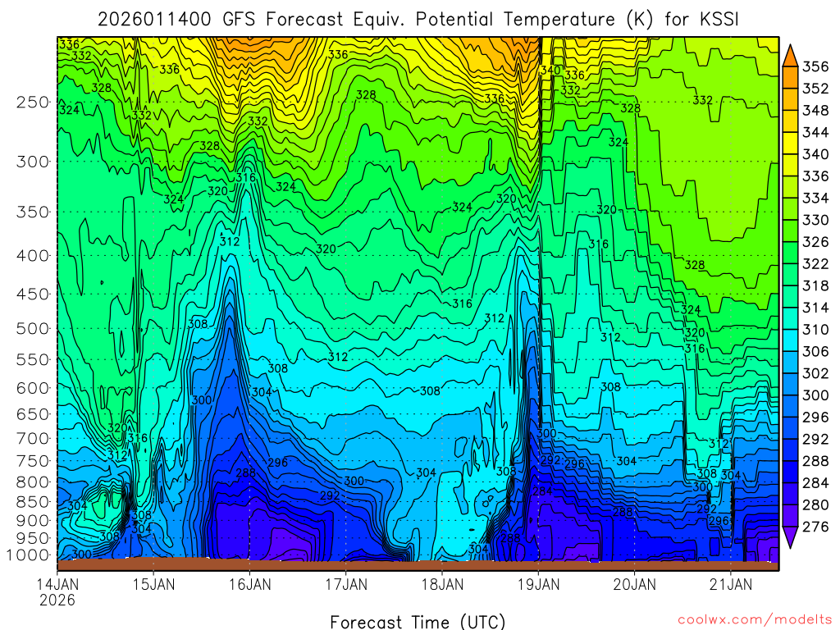Click the 650 pressure-axis label
Image resolution: width=840 pixels, height=630 pixels.
point(33,414)
